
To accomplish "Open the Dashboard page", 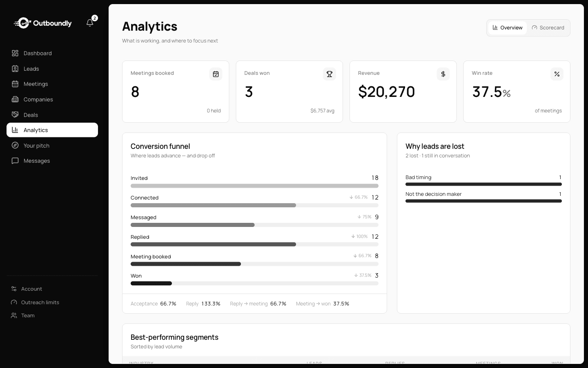I will coord(52,53).
